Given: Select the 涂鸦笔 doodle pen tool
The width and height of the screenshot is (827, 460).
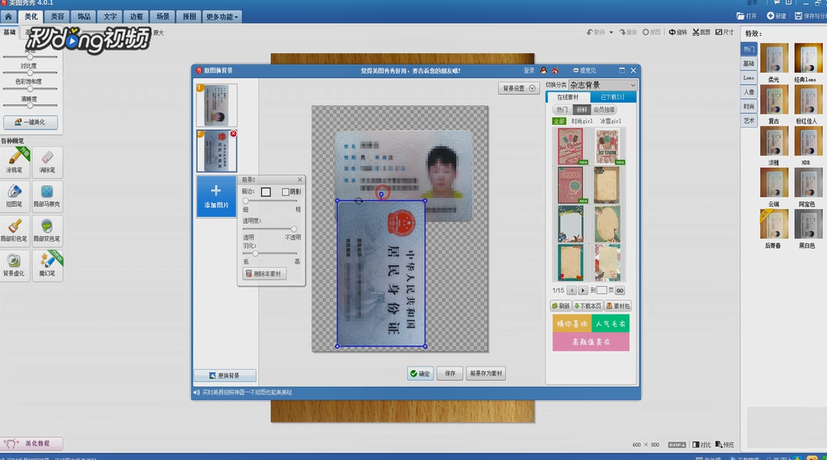Looking at the screenshot, I should 15,161.
